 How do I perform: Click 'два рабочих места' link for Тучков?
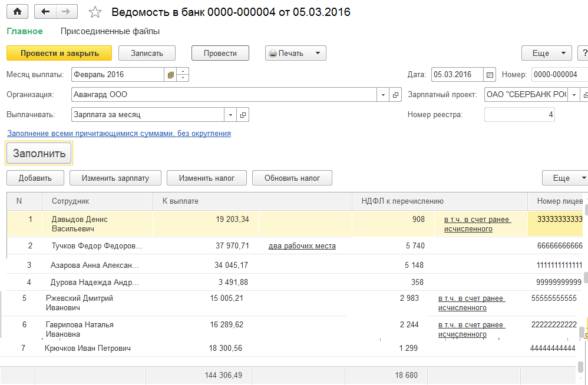point(302,246)
